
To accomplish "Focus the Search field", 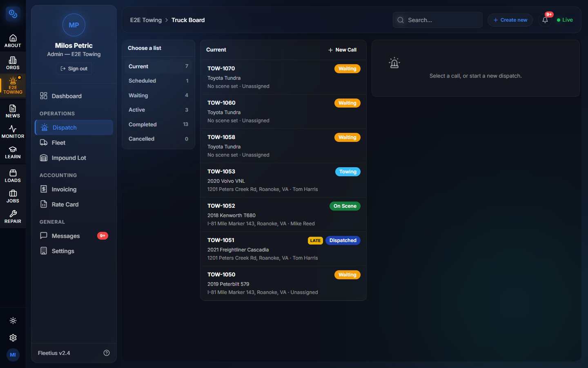I will (437, 20).
